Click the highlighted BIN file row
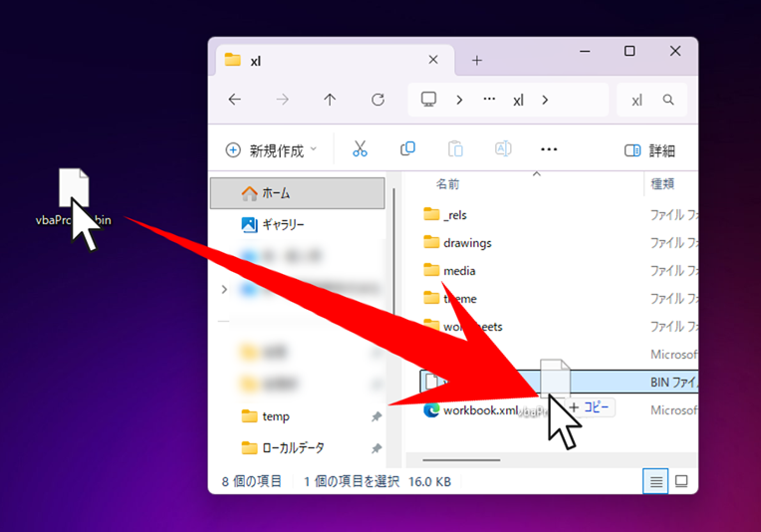Screen dimensions: 761x532 click(x=559, y=382)
